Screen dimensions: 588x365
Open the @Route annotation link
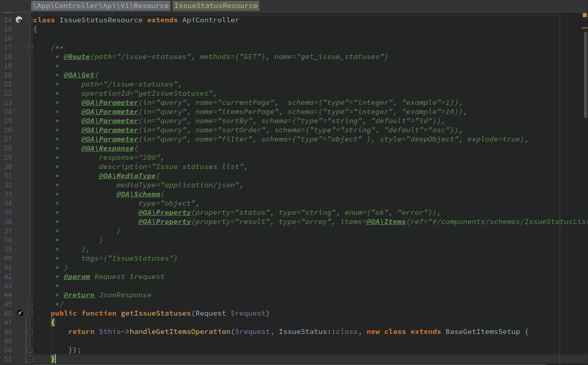77,57
